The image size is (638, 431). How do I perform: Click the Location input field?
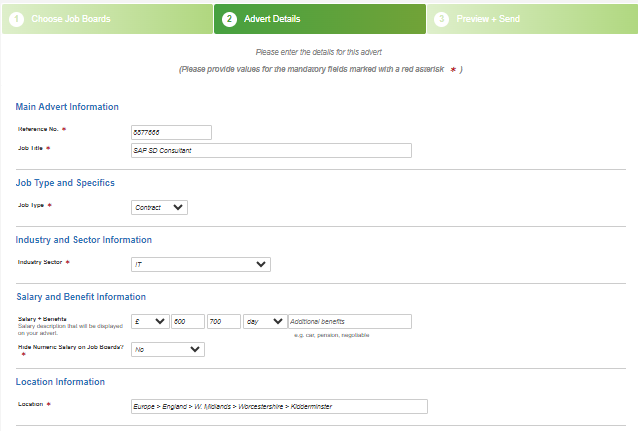279,406
